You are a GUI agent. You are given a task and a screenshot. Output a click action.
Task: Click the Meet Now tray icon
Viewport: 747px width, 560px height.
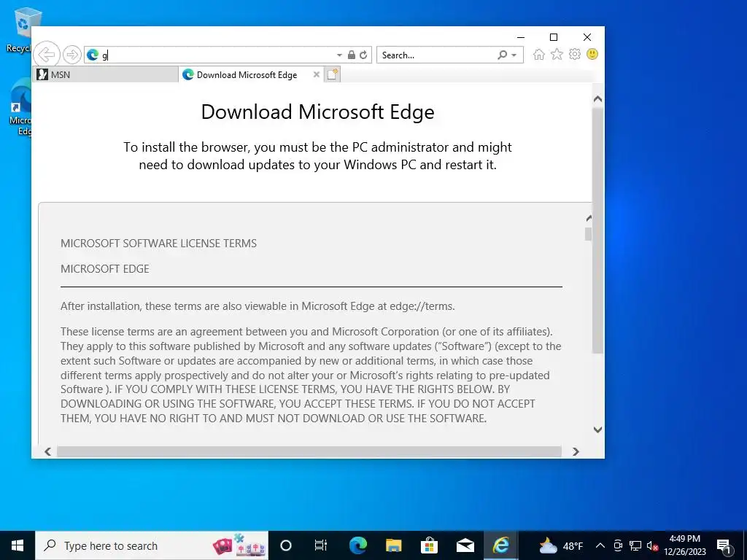(x=618, y=545)
